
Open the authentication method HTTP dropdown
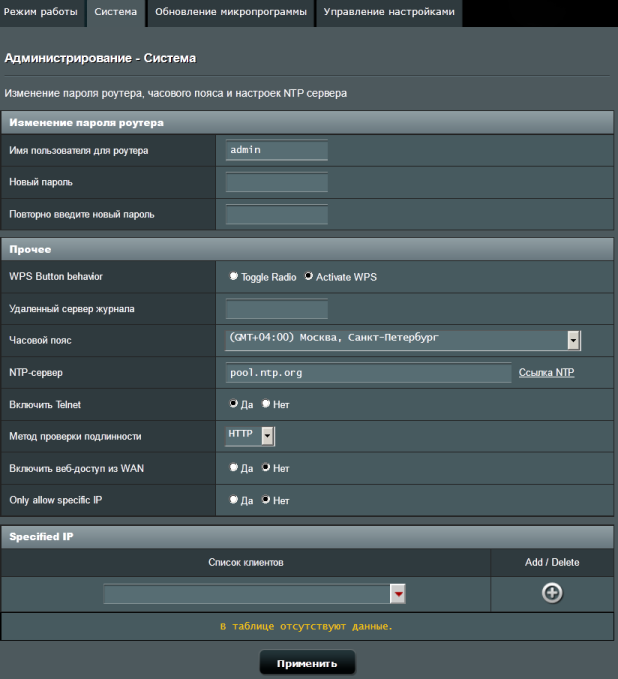coord(250,436)
